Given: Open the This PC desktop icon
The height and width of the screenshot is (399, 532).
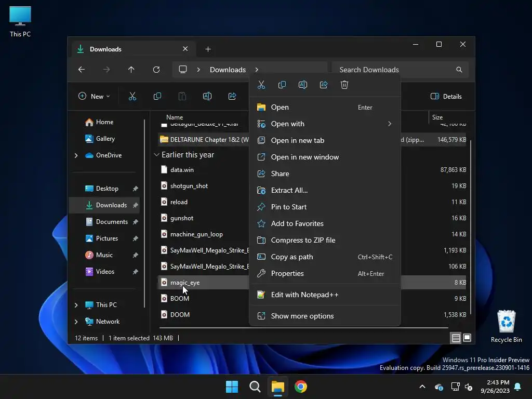Looking at the screenshot, I should coord(20,22).
